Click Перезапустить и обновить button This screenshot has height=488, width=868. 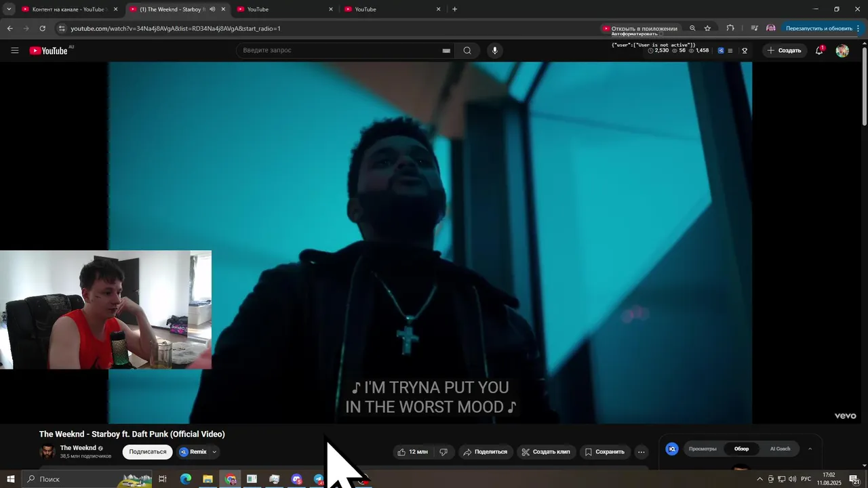(819, 28)
